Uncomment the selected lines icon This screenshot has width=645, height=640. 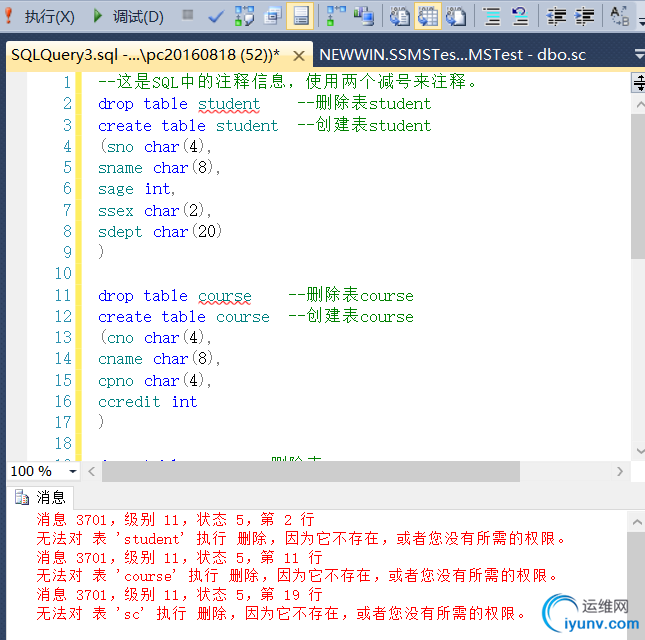click(520, 16)
